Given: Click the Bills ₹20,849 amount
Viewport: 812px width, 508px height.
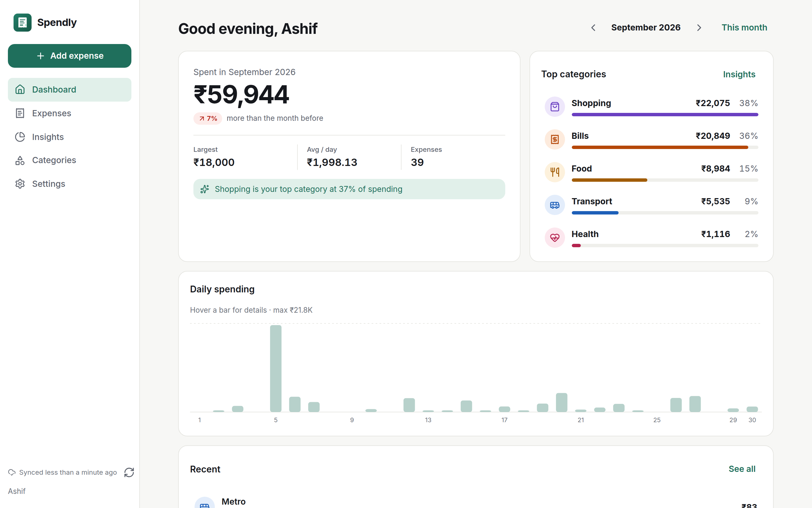Looking at the screenshot, I should click(x=713, y=136).
